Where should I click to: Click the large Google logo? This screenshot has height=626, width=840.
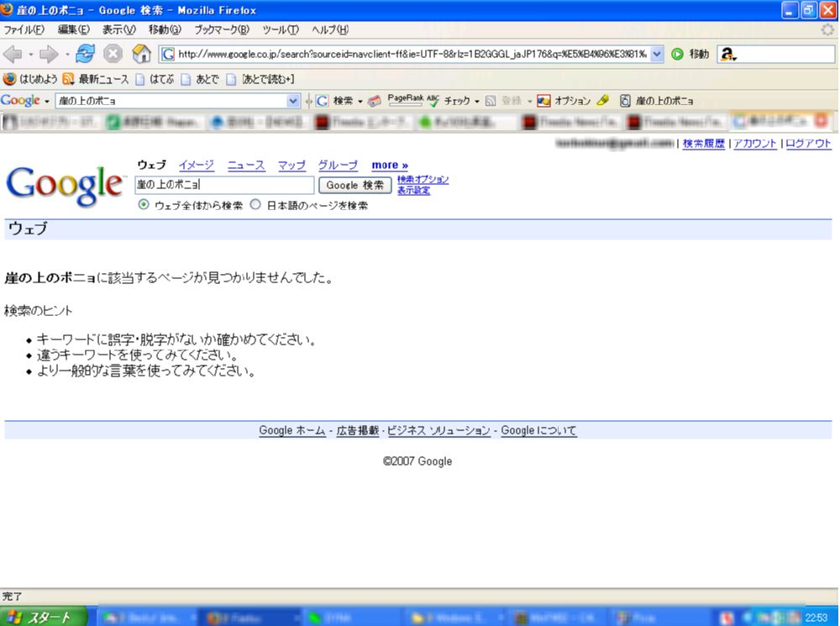click(x=65, y=185)
